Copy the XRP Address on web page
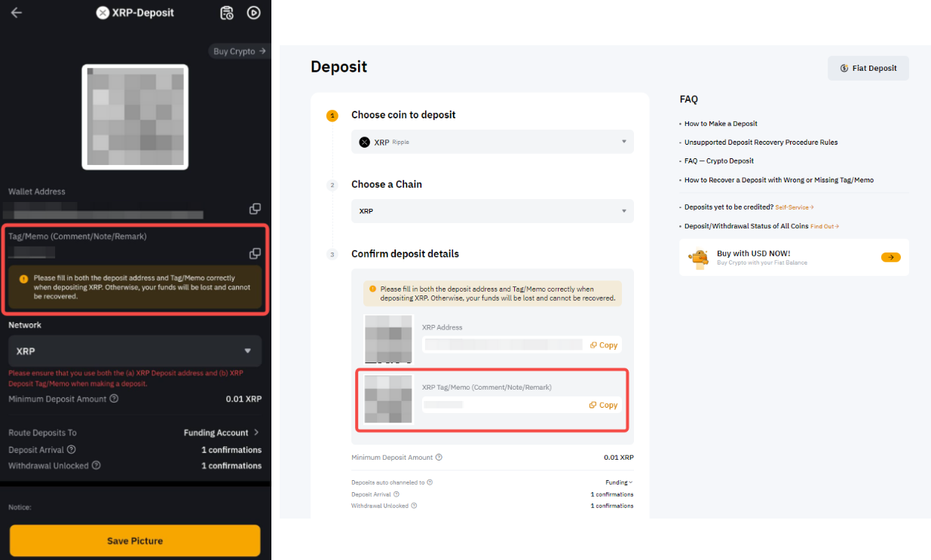Screen dimensions: 931x560 [603, 345]
